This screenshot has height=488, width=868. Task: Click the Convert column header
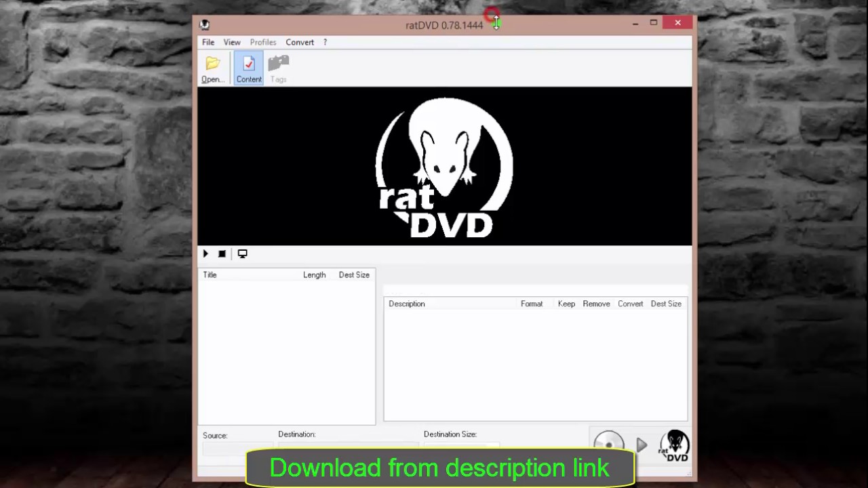pos(630,304)
